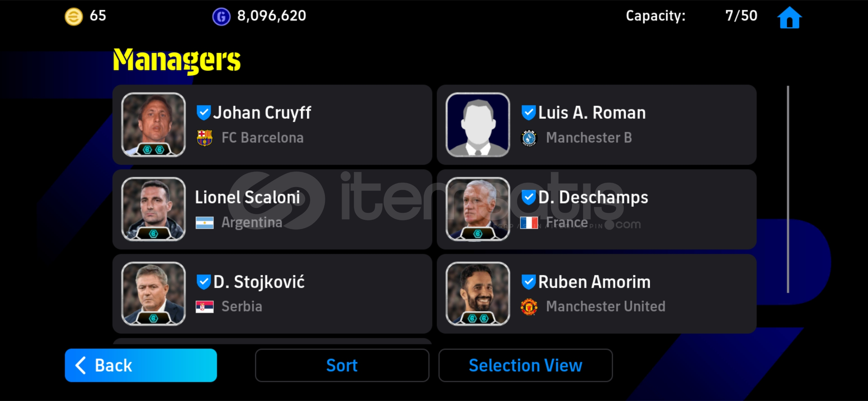Toggle the blue check beside Ruben Amorim

529,282
